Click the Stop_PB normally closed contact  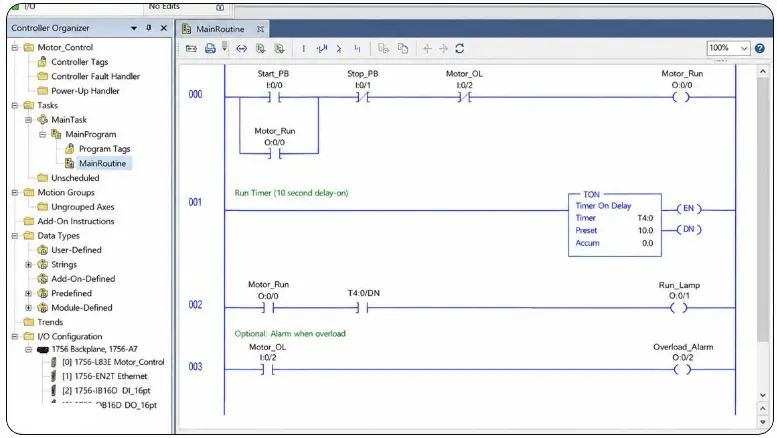pyautogui.click(x=363, y=97)
